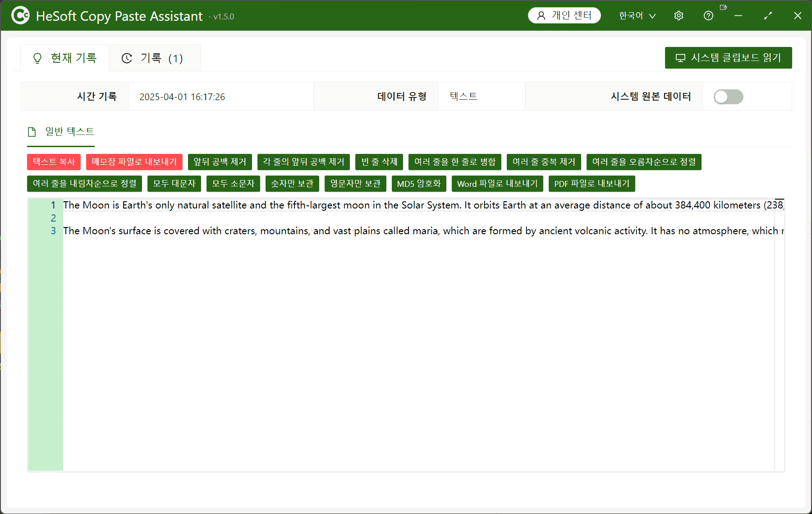This screenshot has width=812, height=514.
Task: Click the 빈 줄 삭제 button
Action: pos(379,162)
